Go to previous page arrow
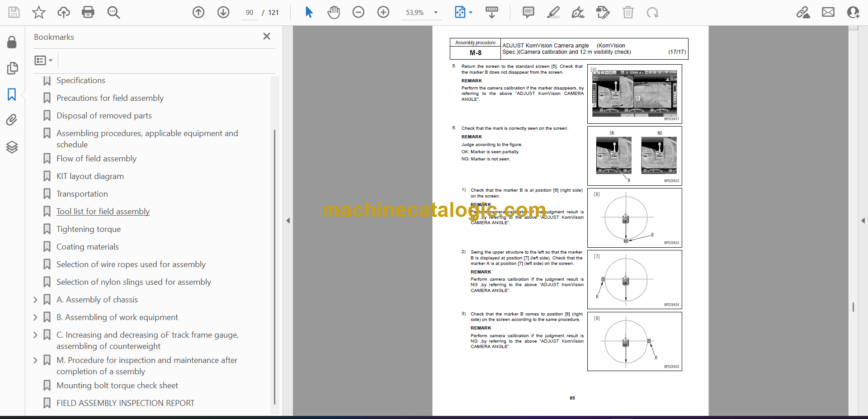 198,12
